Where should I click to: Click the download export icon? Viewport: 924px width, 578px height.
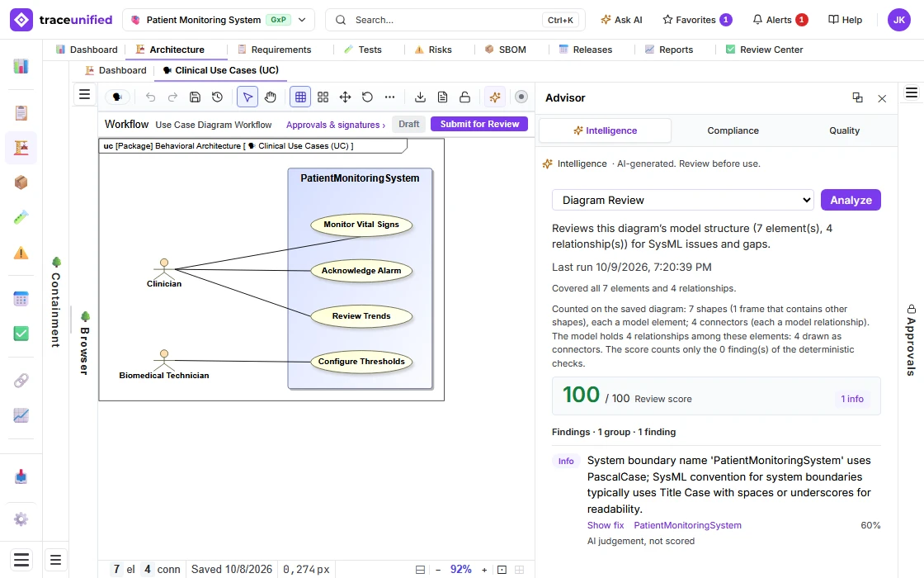420,97
